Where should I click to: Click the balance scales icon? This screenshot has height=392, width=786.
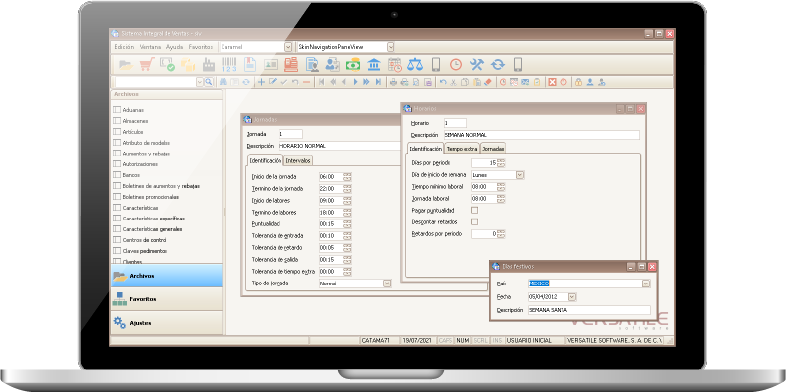click(x=415, y=65)
